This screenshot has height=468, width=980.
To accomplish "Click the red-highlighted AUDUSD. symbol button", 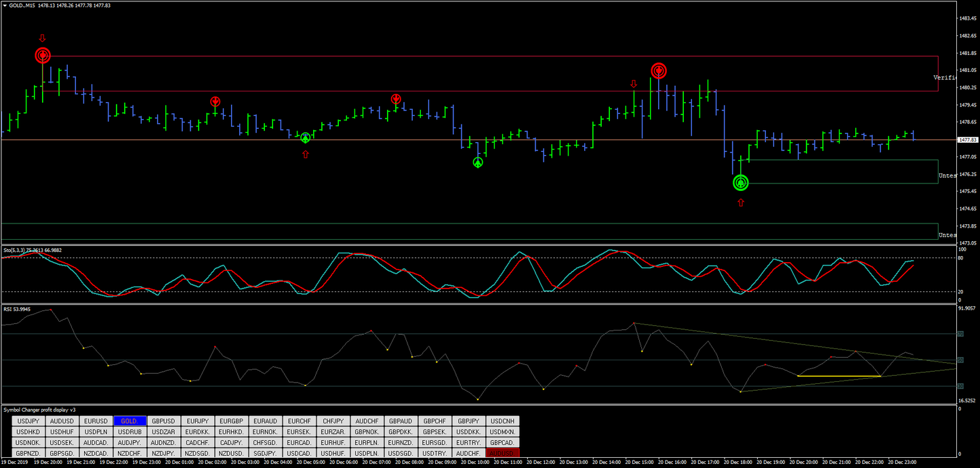I will [502, 453].
